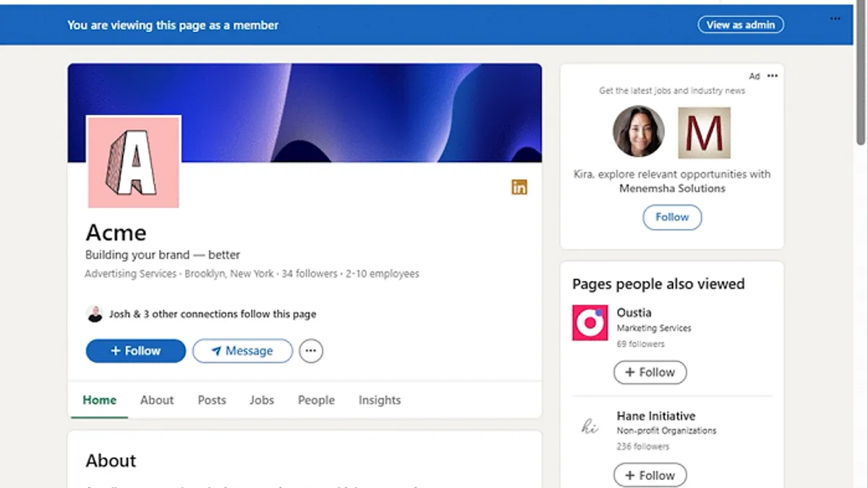Click the About section heading
The image size is (868, 488).
(111, 461)
